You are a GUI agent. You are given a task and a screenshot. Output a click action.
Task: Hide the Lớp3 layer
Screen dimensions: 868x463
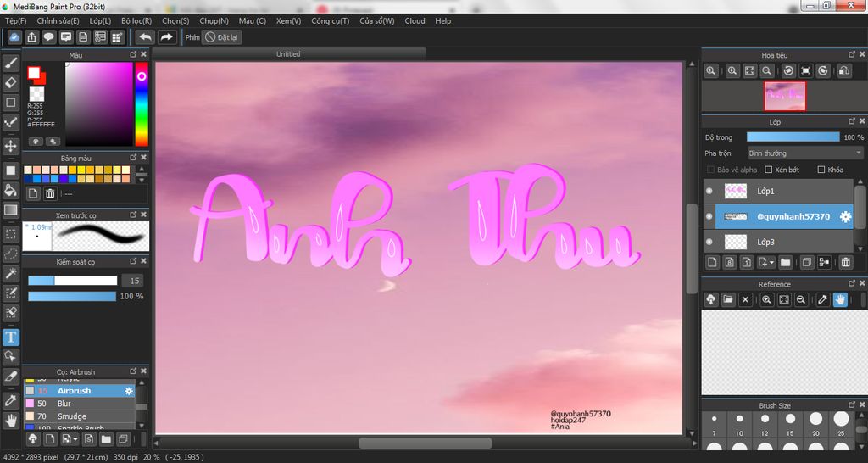709,242
